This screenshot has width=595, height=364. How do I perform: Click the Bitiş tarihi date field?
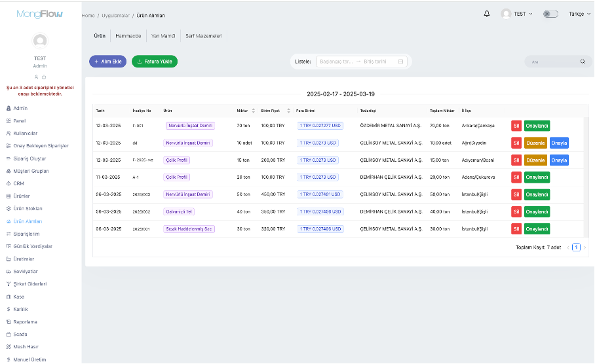375,62
